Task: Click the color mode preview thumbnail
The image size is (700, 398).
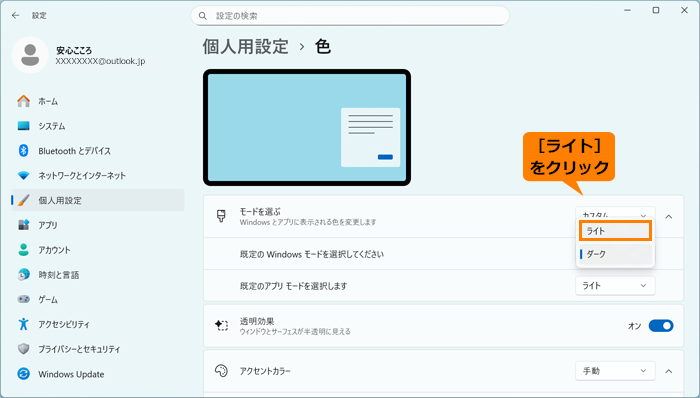Action: point(307,128)
